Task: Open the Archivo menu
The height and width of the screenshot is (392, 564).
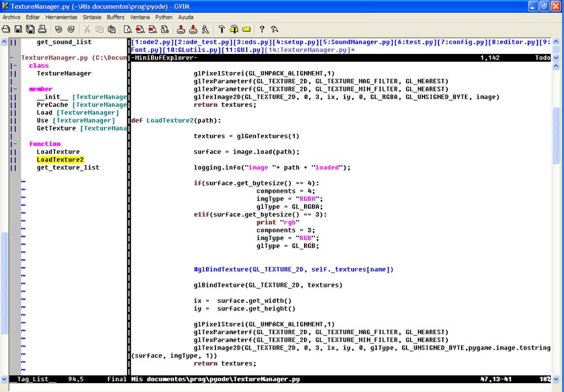Action: click(x=12, y=17)
